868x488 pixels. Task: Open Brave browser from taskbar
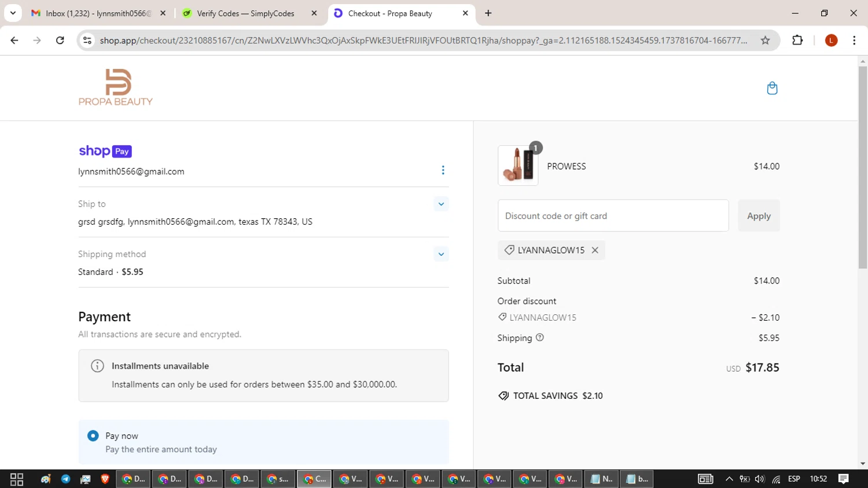coord(105,479)
